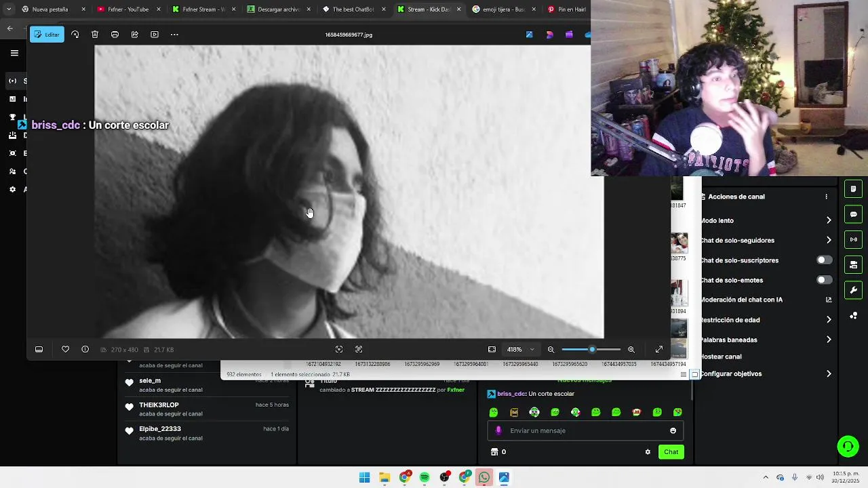This screenshot has width=868, height=488.
Task: Mark photo as favorite with heart icon
Action: [x=65, y=350]
